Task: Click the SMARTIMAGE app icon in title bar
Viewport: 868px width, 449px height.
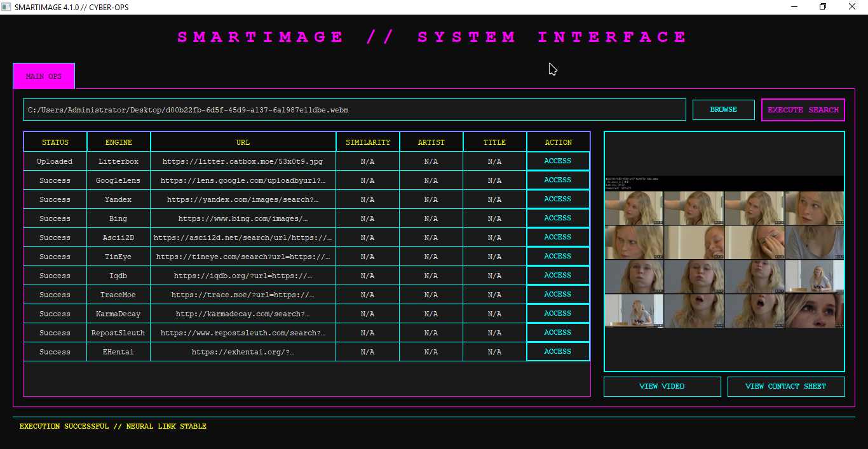Action: coord(6,6)
